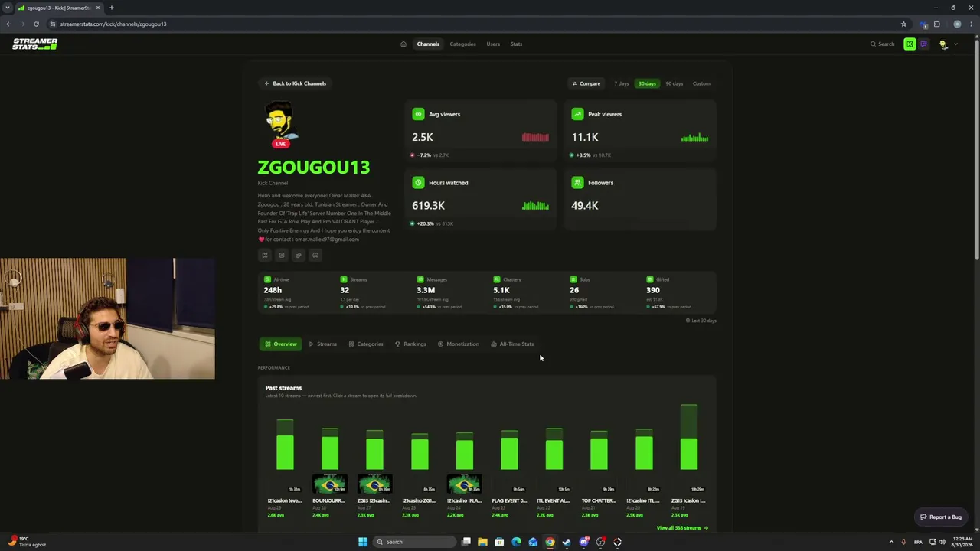Select the 7 days range
This screenshot has width=980, height=551.
click(622, 83)
